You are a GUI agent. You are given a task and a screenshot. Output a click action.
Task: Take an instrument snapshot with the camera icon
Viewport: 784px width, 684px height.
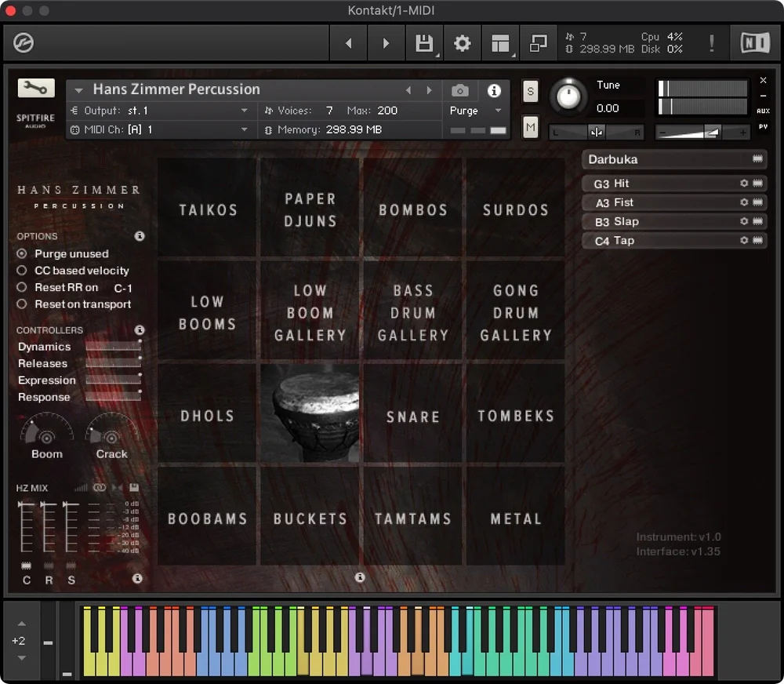459,90
